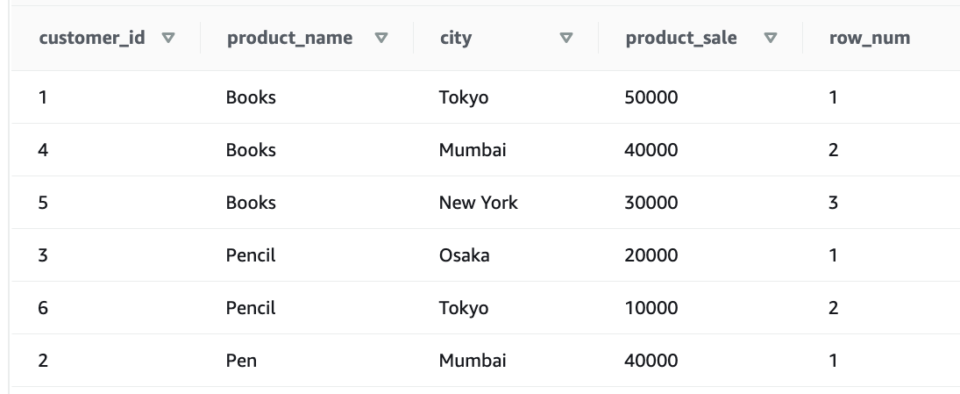
Task: Select the customer_id column header
Action: click(92, 38)
